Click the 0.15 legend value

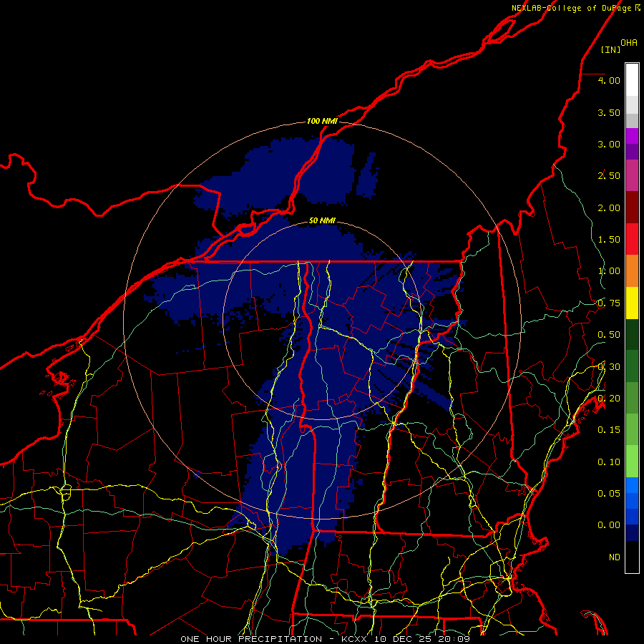coord(609,430)
